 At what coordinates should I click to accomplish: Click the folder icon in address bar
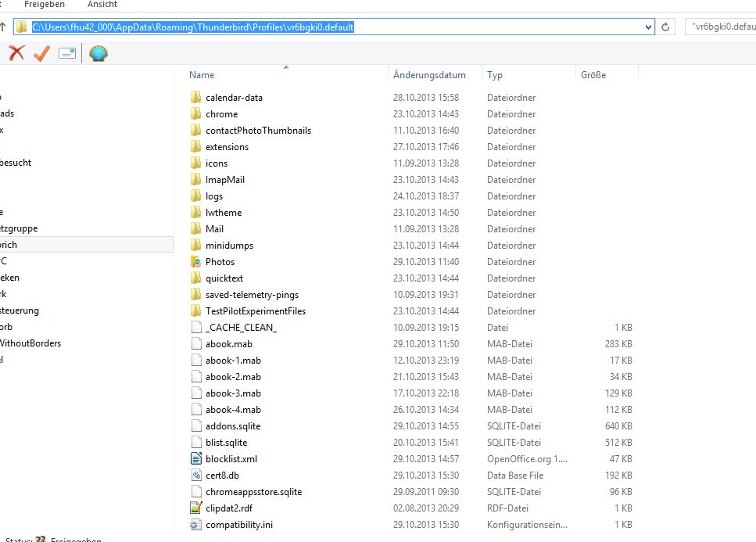point(21,27)
